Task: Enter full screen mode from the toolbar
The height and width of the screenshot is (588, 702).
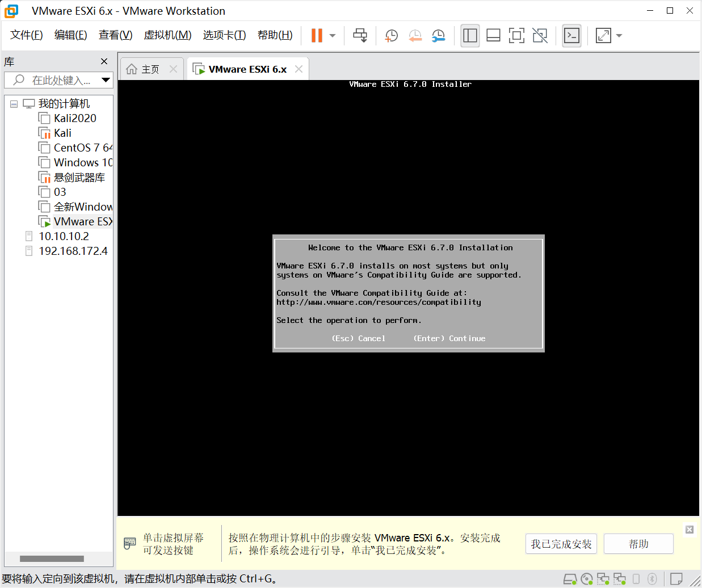Action: tap(516, 35)
